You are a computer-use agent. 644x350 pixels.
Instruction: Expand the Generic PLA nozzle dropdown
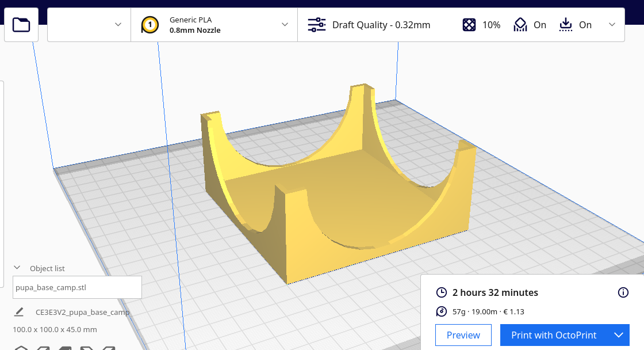point(284,25)
